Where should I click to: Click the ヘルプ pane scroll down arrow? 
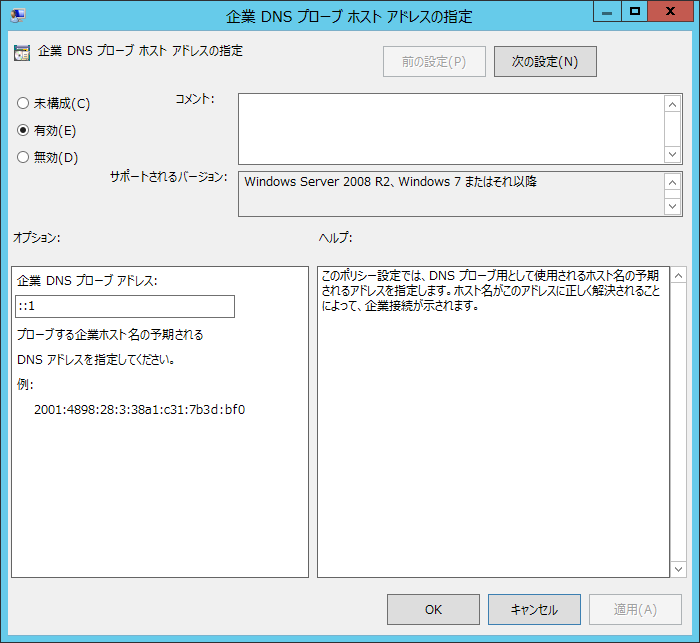677,568
